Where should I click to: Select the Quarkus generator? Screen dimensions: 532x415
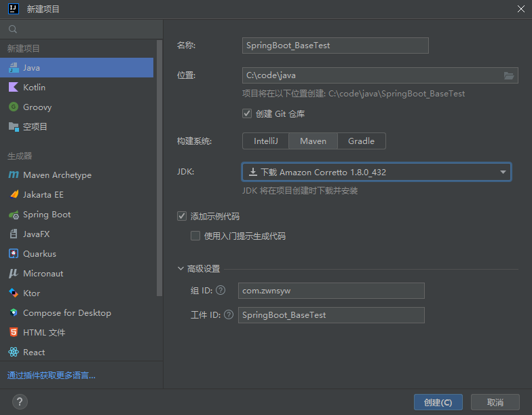77,254
